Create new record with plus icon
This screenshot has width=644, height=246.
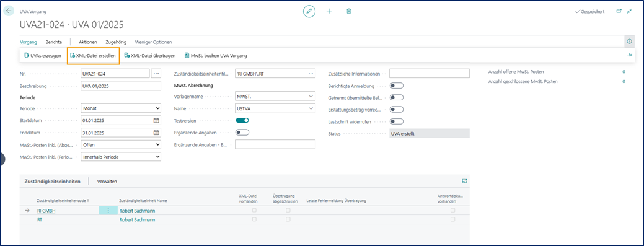coord(329,11)
